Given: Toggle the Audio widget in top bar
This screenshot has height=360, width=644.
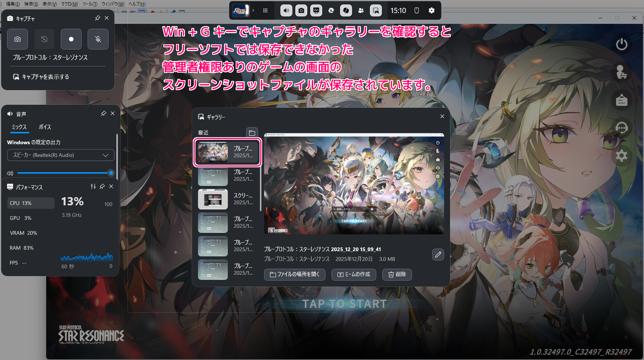Looking at the screenshot, I should pyautogui.click(x=286, y=10).
